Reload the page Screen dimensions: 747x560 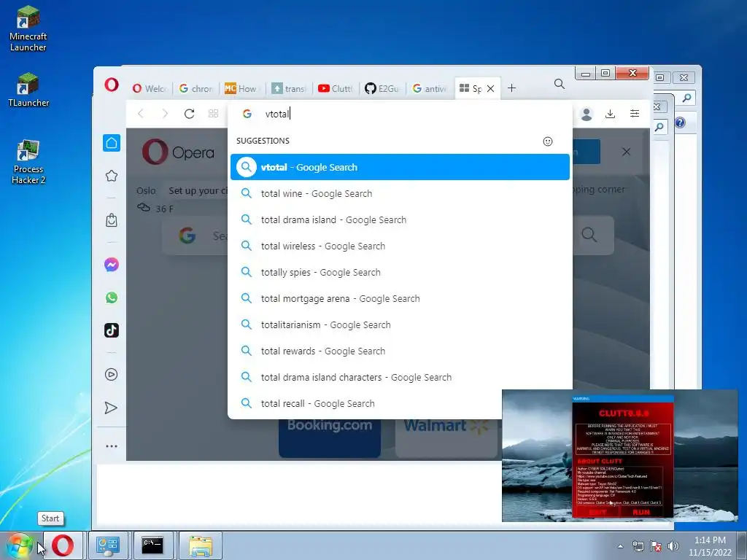point(189,113)
